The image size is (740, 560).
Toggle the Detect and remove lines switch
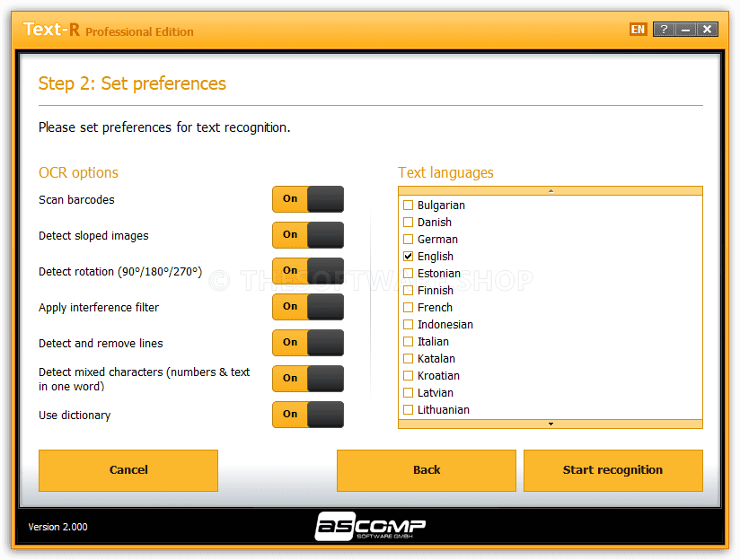(x=308, y=343)
